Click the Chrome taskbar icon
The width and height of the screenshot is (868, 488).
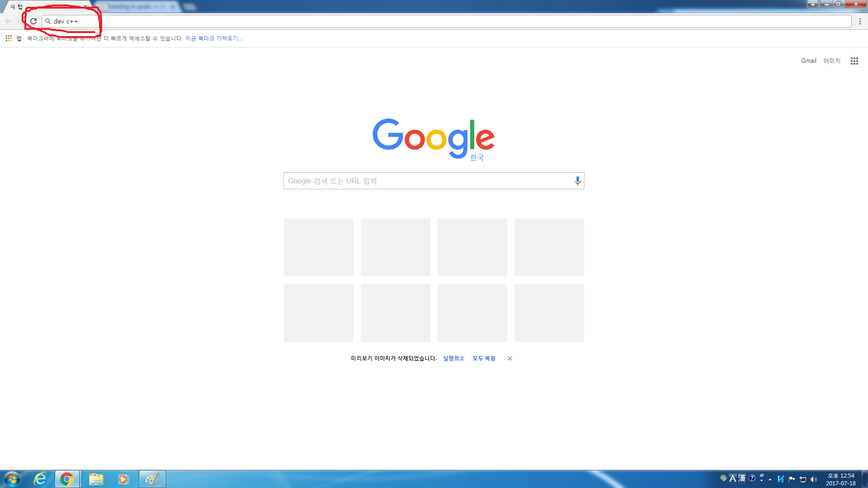click(67, 479)
